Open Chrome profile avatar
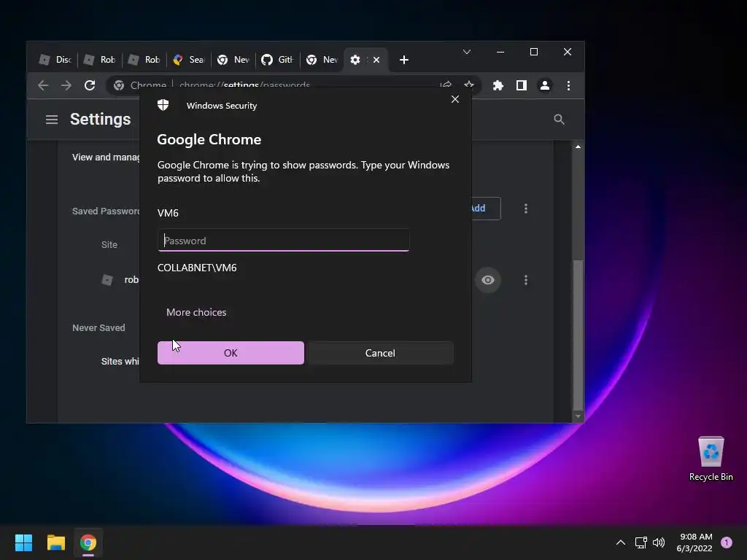The image size is (747, 560). pyautogui.click(x=544, y=85)
